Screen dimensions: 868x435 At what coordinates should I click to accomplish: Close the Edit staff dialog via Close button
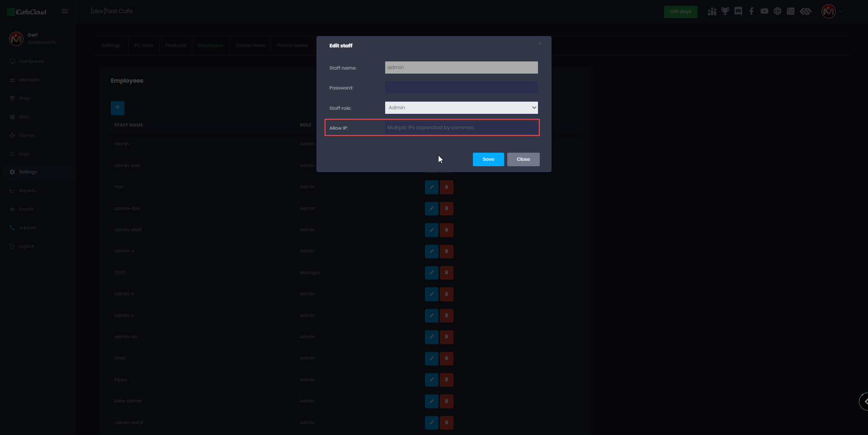pos(523,159)
